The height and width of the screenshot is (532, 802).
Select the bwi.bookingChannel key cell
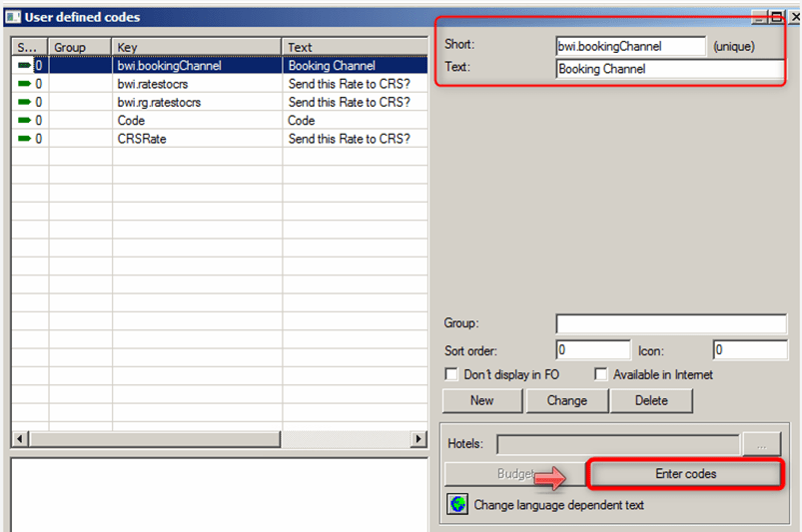tap(197, 66)
